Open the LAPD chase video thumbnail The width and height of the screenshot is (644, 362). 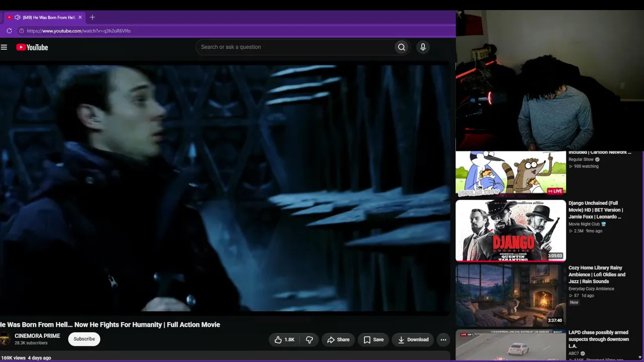[511, 346]
